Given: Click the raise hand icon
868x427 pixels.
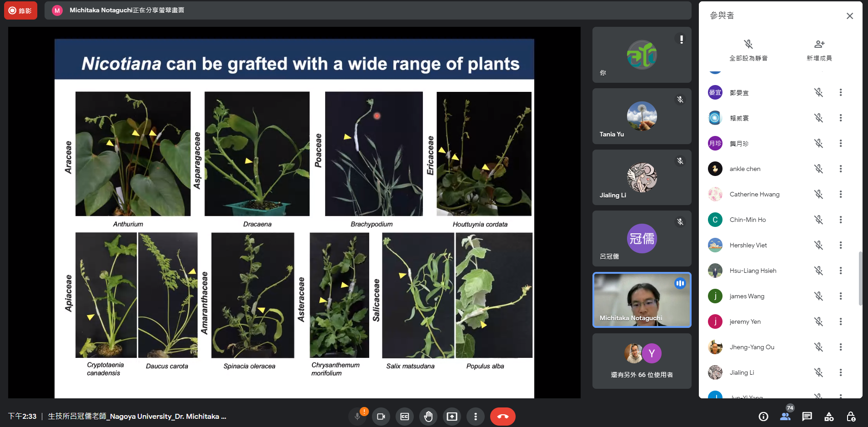Looking at the screenshot, I should tap(428, 417).
